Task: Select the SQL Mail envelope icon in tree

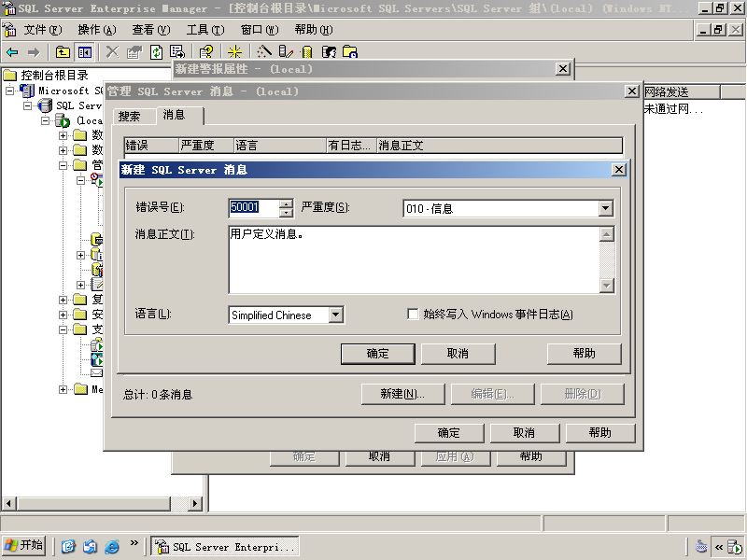Action: [97, 372]
